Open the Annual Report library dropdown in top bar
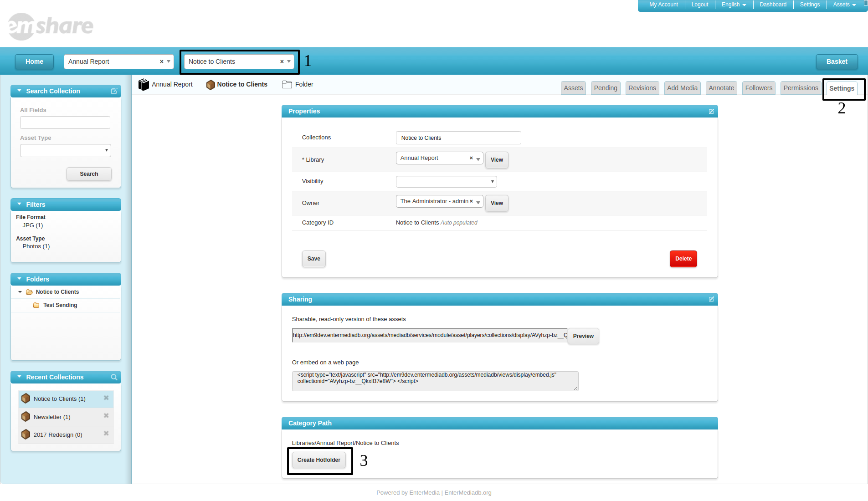Screen dimensions: 868x501 (x=169, y=61)
